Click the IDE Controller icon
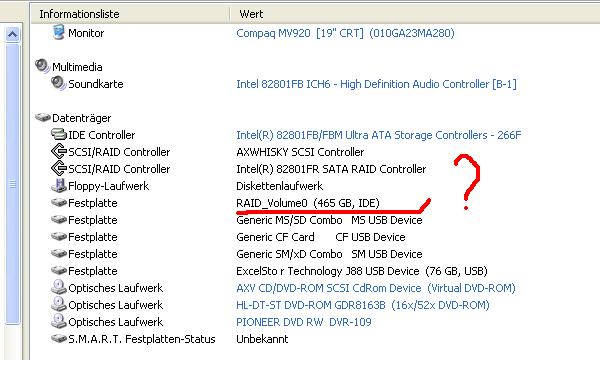The width and height of the screenshot is (600, 384). click(x=59, y=134)
